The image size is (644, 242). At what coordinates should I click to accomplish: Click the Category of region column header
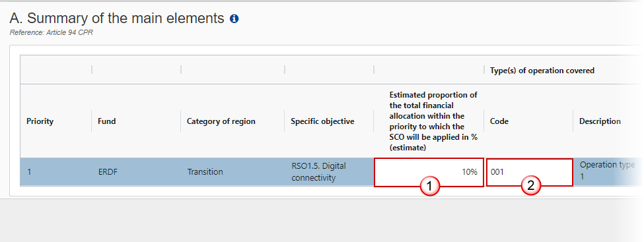(x=221, y=121)
